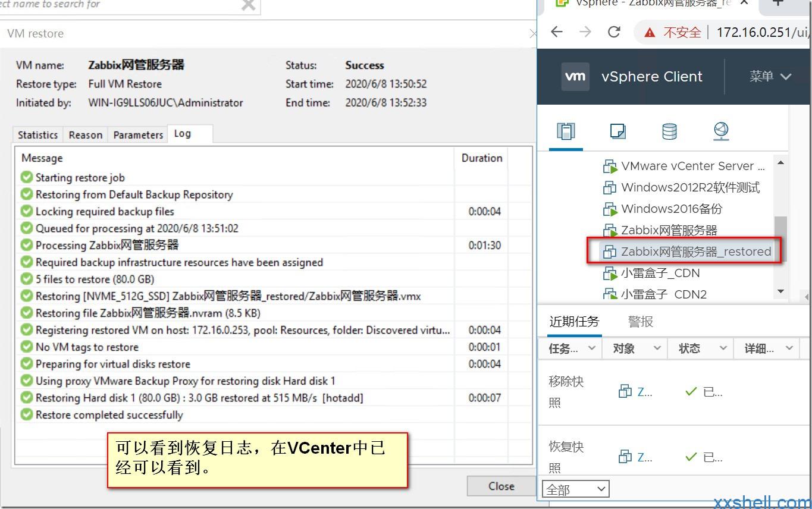Screen dimensions: 812x509
Task: Select Windows2016备份 in inventory tree
Action: point(672,209)
